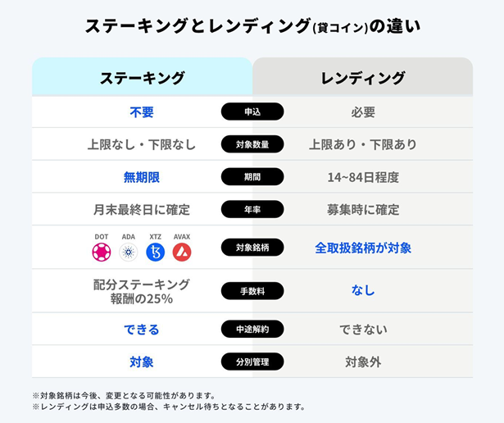The image size is (504, 423).
Task: Click the blue できる text
Action: 142,330
